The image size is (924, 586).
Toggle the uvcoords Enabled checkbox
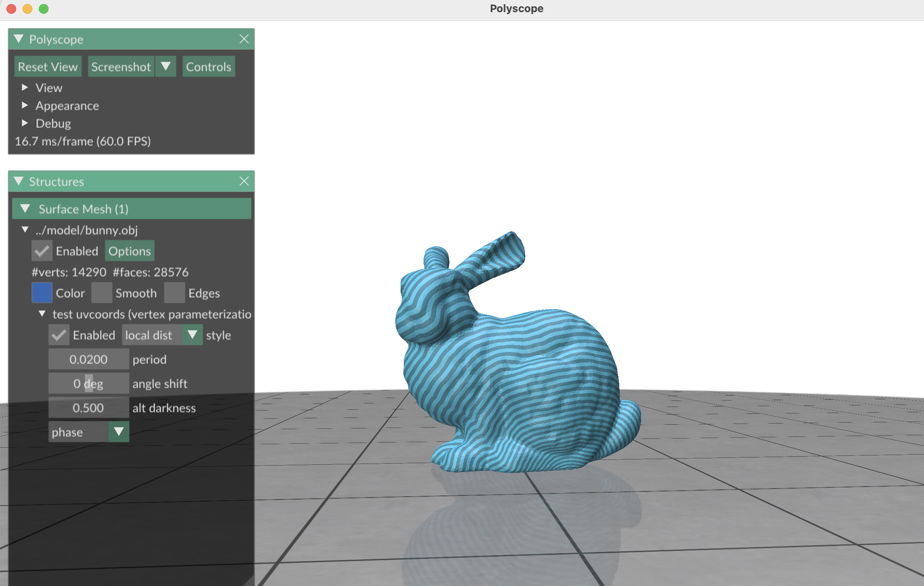coord(59,335)
